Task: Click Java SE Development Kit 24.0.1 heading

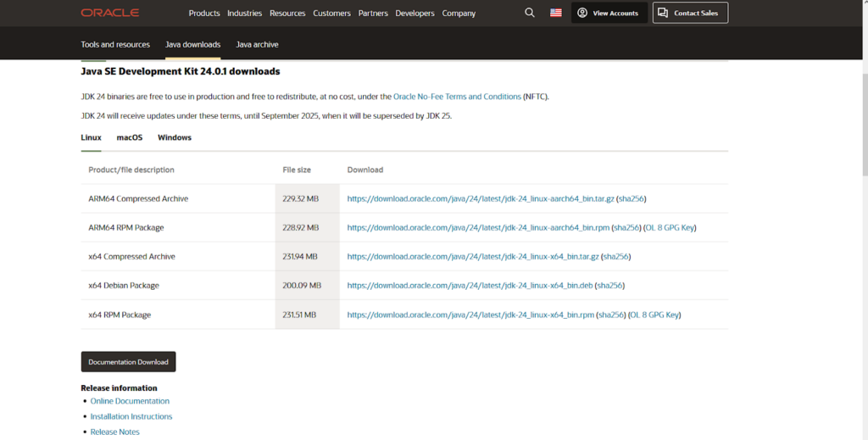Action: tap(181, 71)
